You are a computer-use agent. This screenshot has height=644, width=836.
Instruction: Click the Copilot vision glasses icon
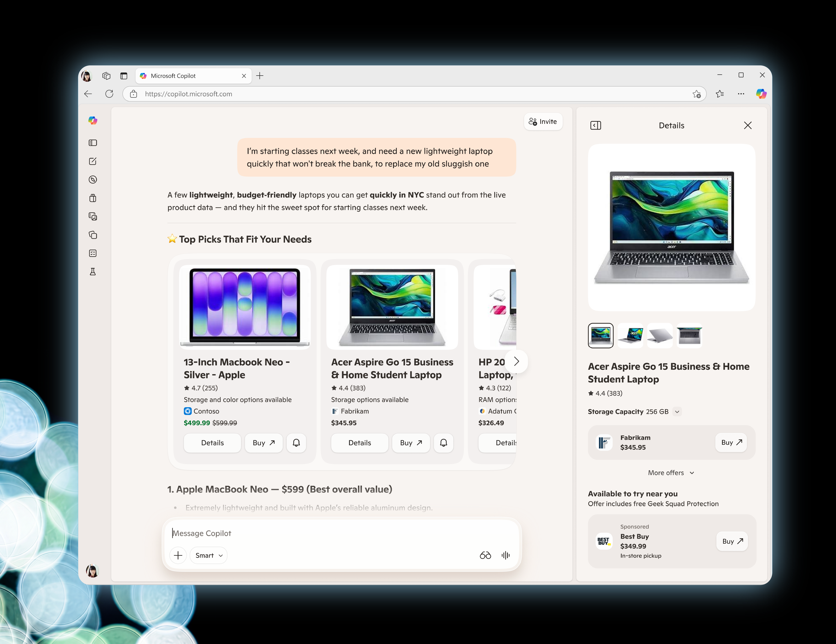click(485, 555)
